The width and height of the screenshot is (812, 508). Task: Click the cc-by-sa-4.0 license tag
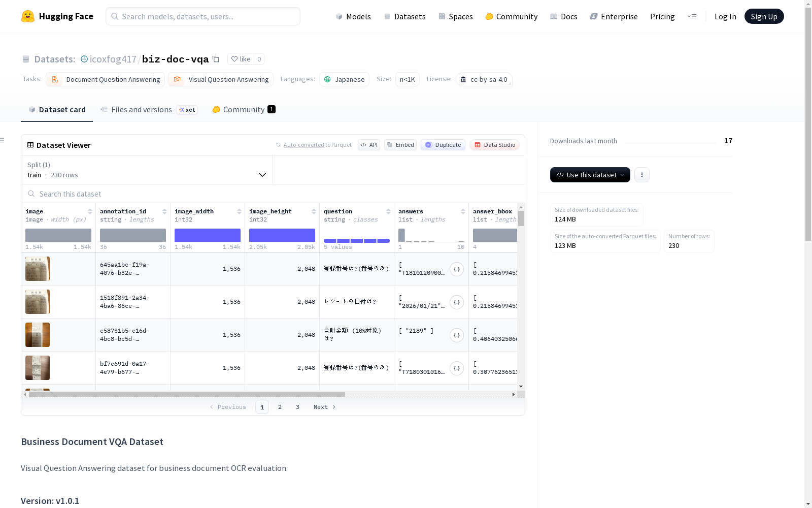pyautogui.click(x=484, y=79)
